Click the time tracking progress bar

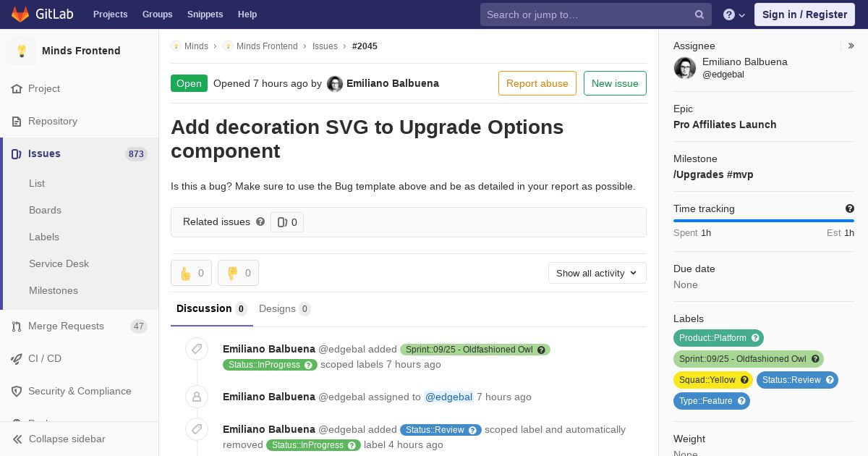point(764,221)
